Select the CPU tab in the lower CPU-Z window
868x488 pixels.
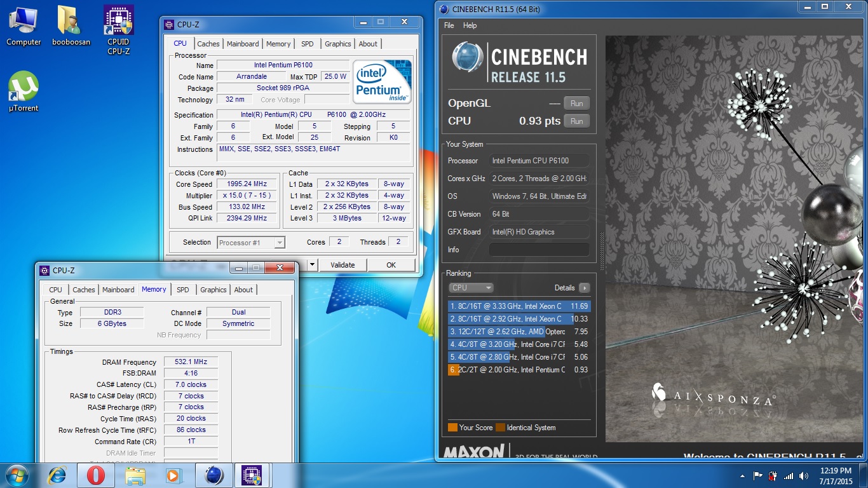pyautogui.click(x=56, y=290)
